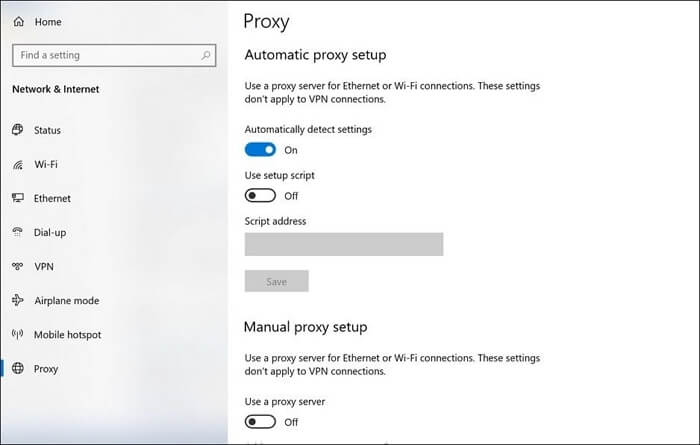Screen dimensions: 700x445
Task: Click the Script address text field
Action: 343,245
